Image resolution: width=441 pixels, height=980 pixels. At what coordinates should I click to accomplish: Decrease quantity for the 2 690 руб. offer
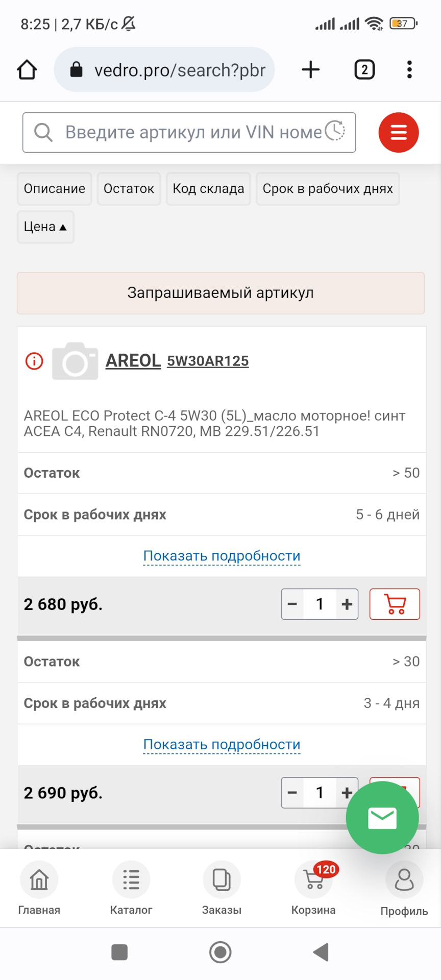click(x=292, y=793)
